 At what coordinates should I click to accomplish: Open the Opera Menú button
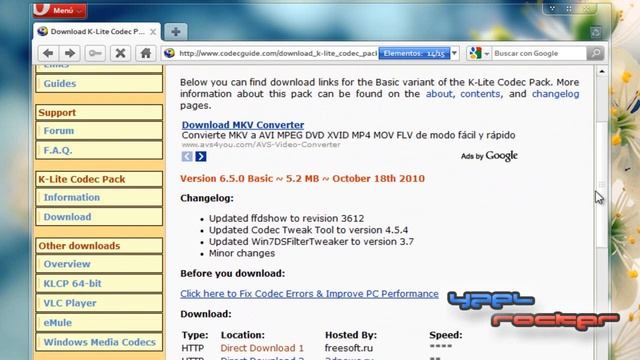(x=60, y=10)
